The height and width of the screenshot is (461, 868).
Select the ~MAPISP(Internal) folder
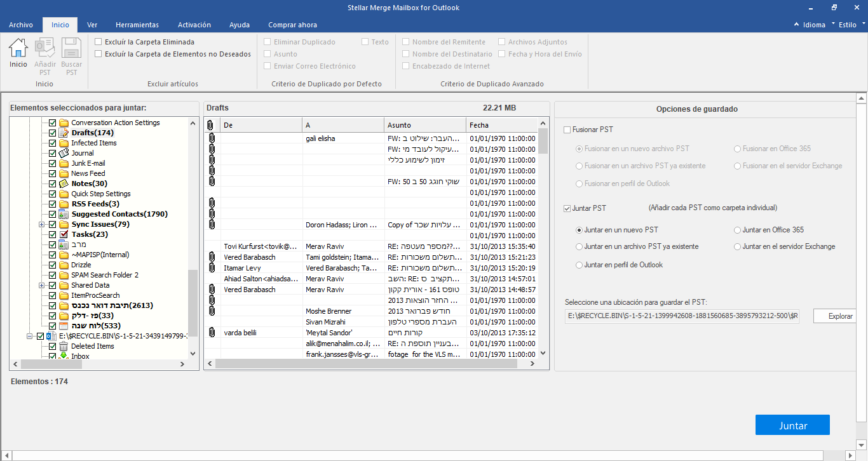[100, 255]
